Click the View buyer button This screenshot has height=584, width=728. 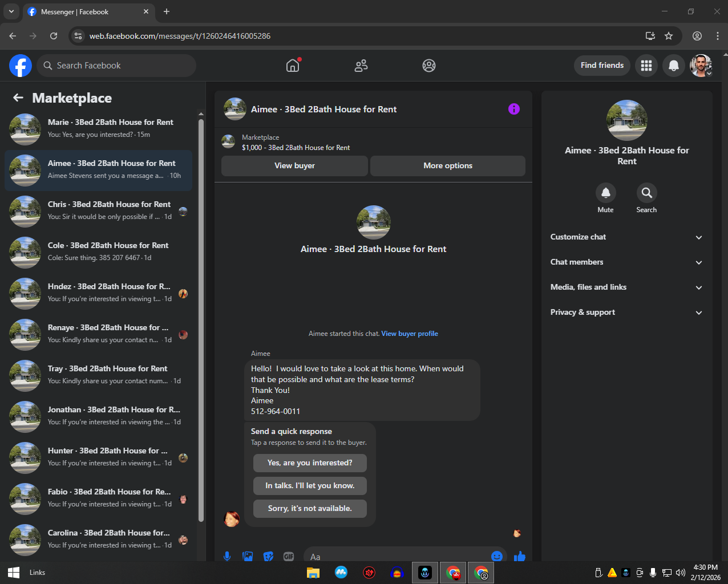coord(294,166)
